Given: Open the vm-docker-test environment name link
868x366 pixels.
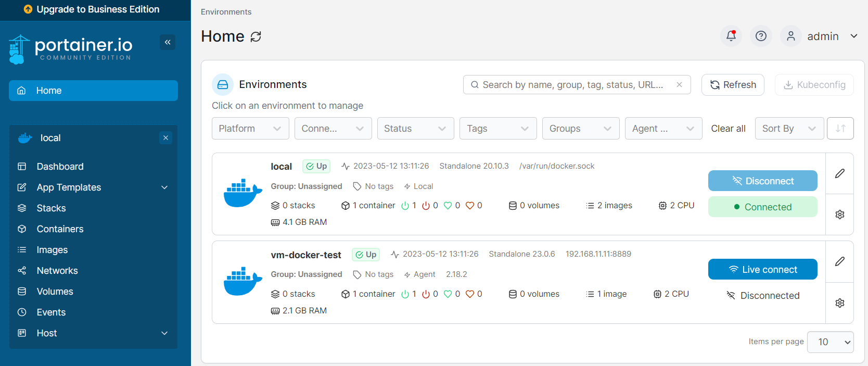Looking at the screenshot, I should (x=306, y=255).
